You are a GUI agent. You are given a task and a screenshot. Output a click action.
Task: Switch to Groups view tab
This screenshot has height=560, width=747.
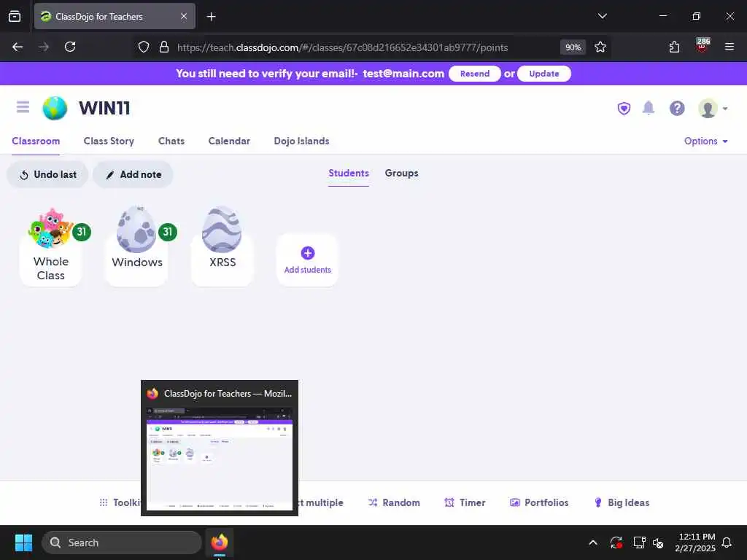coord(402,174)
